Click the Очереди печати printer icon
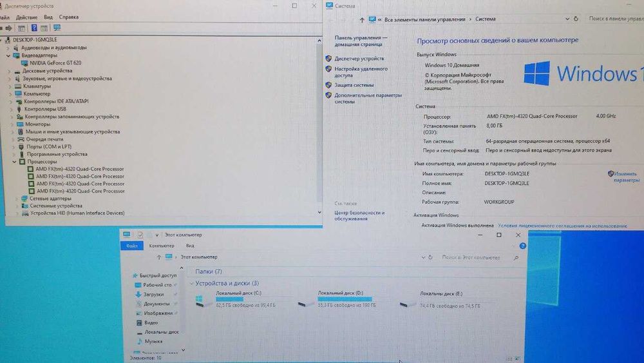 click(x=21, y=139)
